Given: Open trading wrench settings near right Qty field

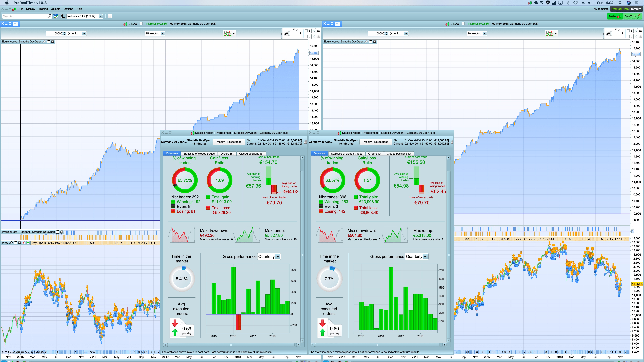Looking at the screenshot, I should point(608,33).
